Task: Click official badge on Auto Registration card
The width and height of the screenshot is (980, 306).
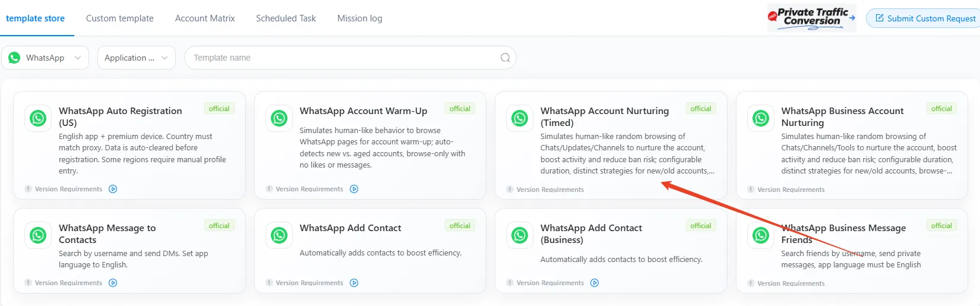Action: point(219,109)
